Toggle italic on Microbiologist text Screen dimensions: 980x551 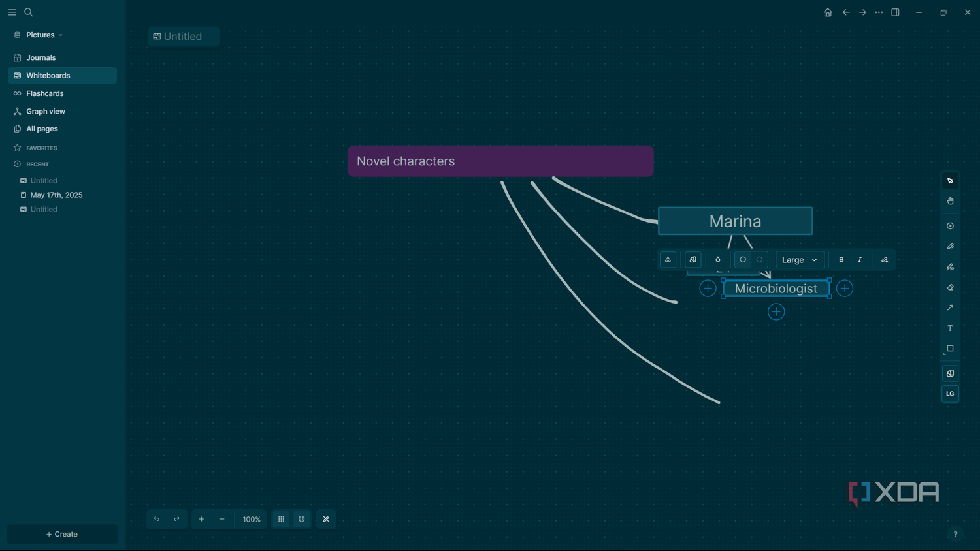click(x=860, y=260)
